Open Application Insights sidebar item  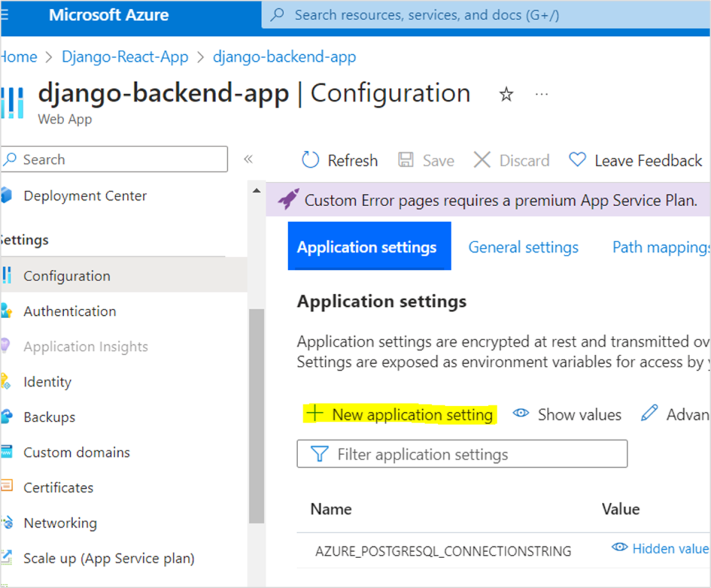coord(85,347)
